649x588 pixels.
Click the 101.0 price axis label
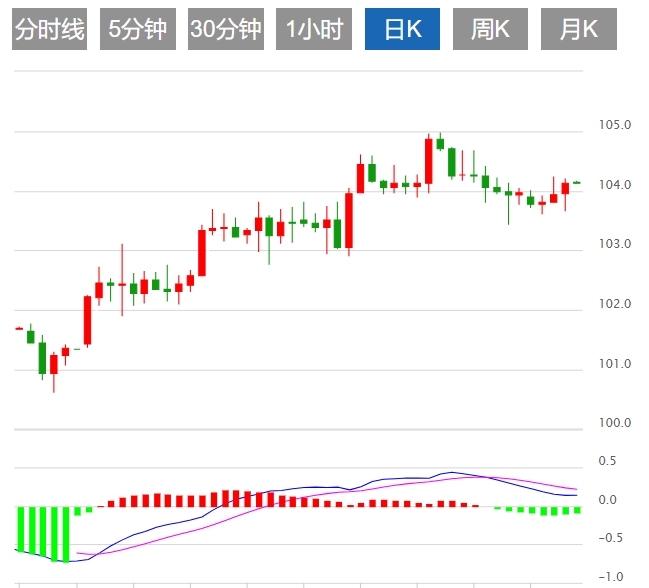pyautogui.click(x=615, y=364)
